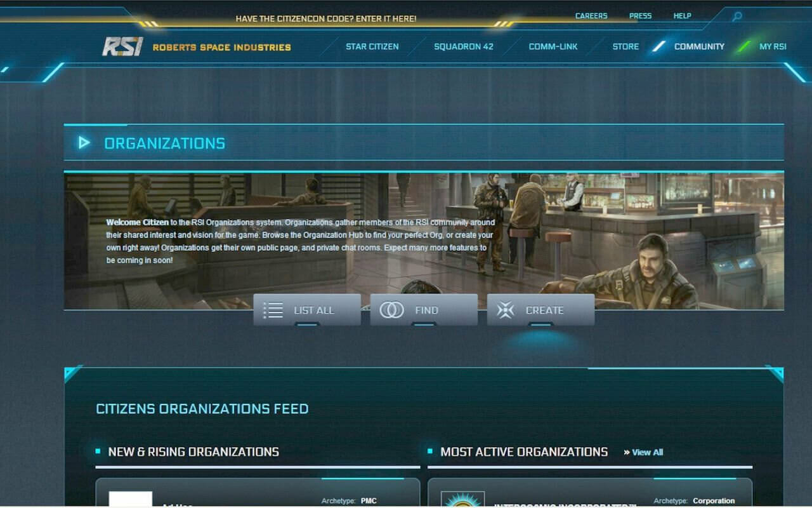Click the Create star-shaped icon

click(506, 310)
